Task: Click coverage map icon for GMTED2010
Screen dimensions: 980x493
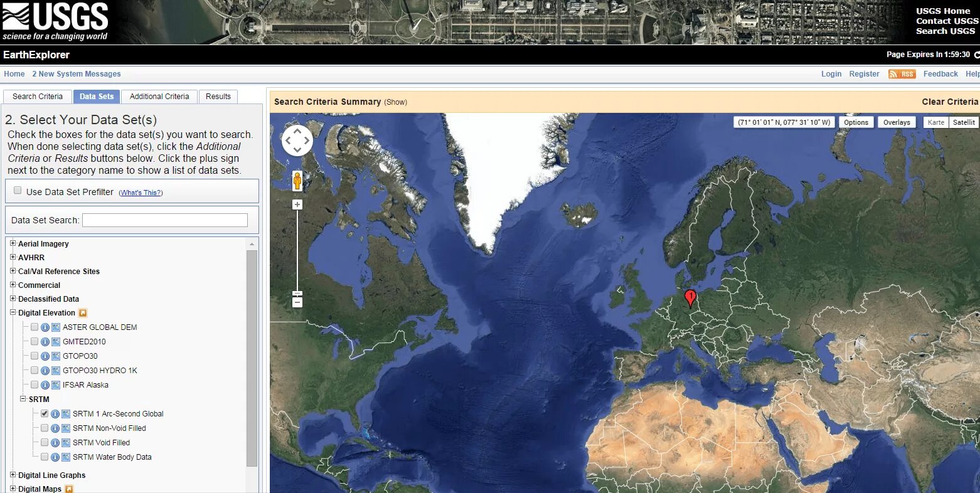Action: (x=56, y=342)
